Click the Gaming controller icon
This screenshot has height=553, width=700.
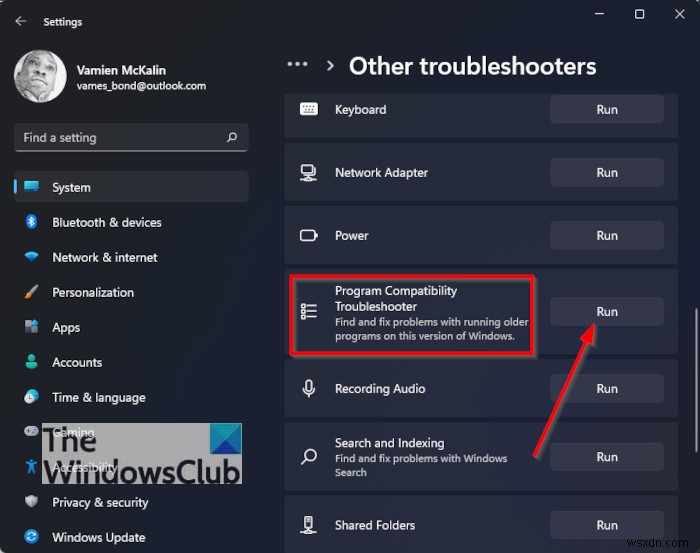tap(31, 431)
